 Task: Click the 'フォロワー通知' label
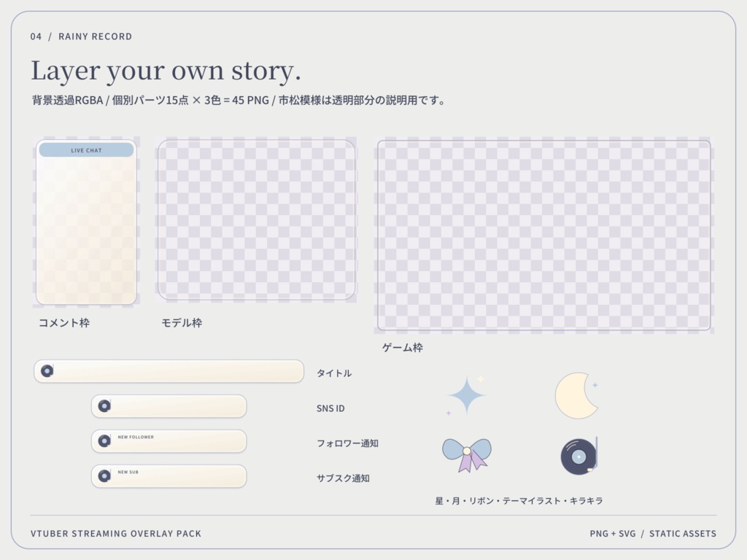click(348, 443)
